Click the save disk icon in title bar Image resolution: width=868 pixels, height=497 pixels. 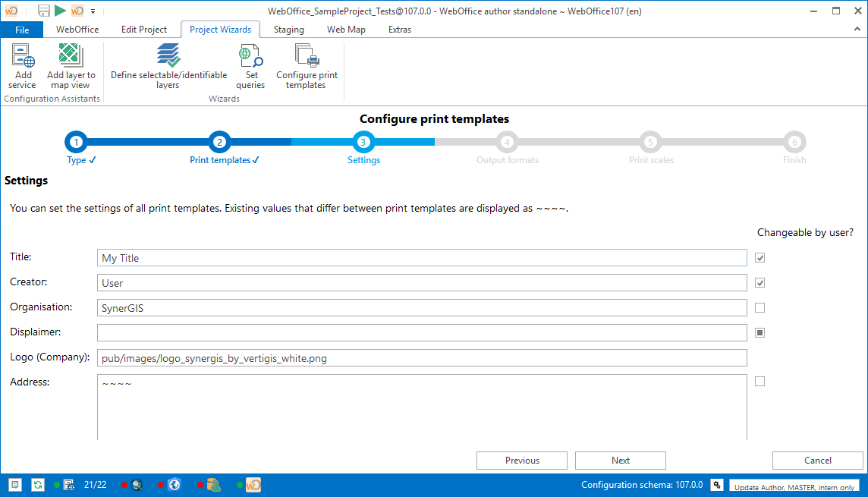tap(44, 11)
